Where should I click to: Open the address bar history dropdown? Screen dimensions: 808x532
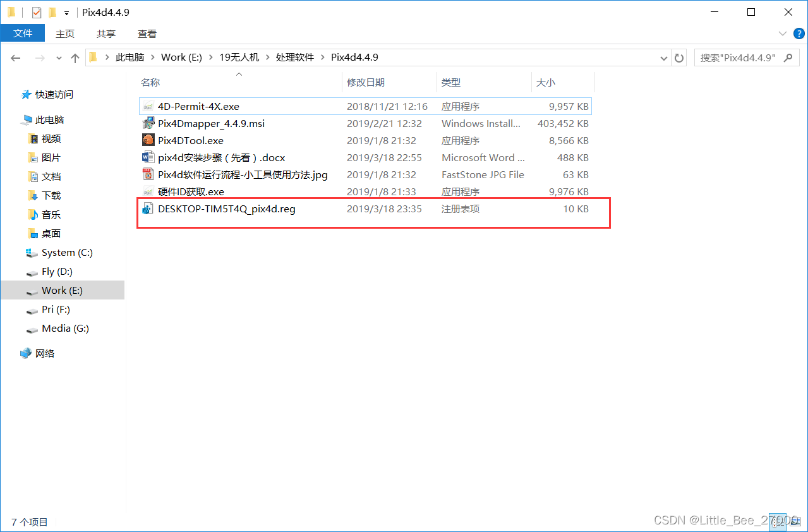[664, 57]
